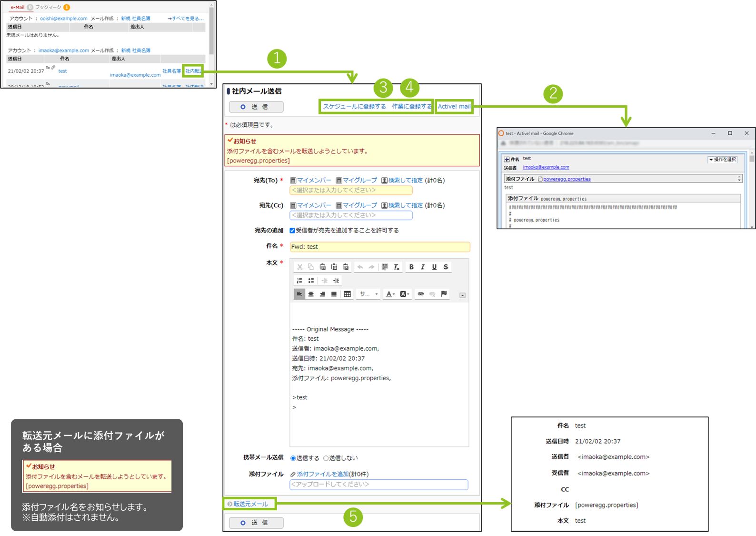The width and height of the screenshot is (756, 536).
Task: Click the 宛先(To) input field
Action: [351, 191]
